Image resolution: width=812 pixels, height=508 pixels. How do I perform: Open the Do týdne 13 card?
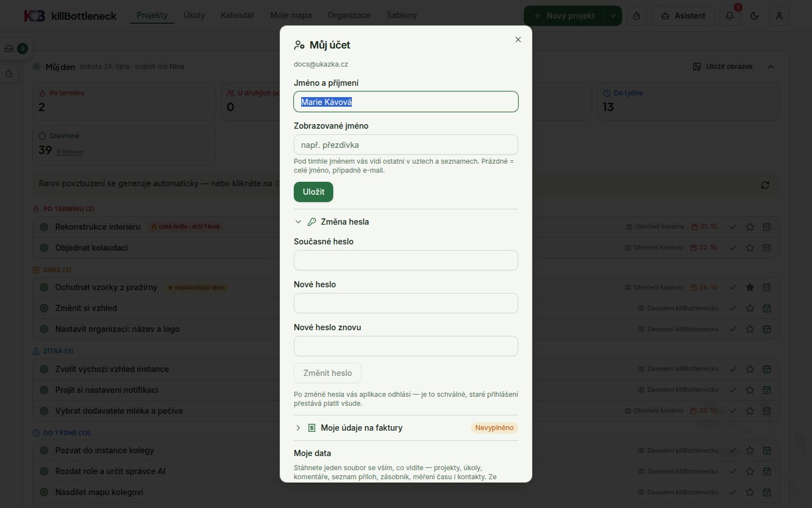[x=688, y=102]
